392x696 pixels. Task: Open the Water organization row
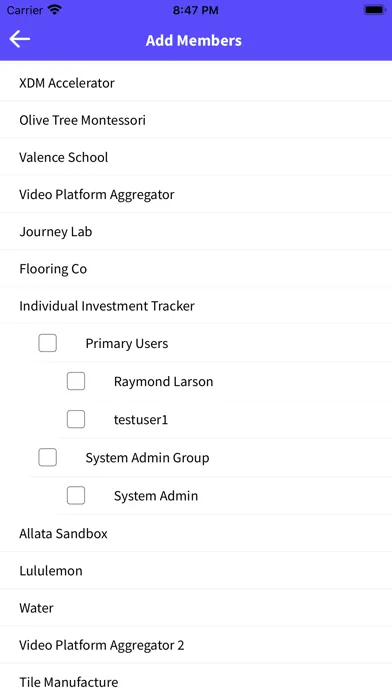pos(196,608)
